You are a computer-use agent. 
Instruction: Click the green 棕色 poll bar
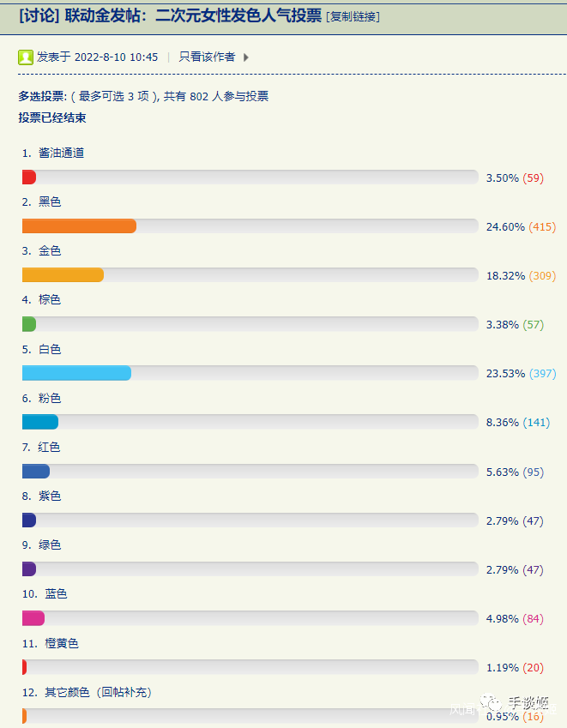pyautogui.click(x=29, y=324)
